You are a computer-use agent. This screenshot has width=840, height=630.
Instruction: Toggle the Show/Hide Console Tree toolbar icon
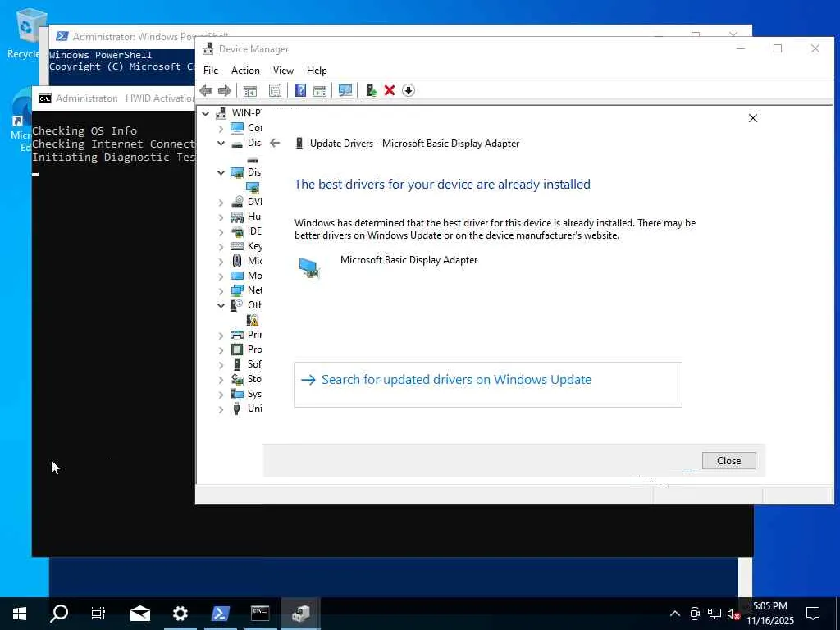[x=249, y=90]
